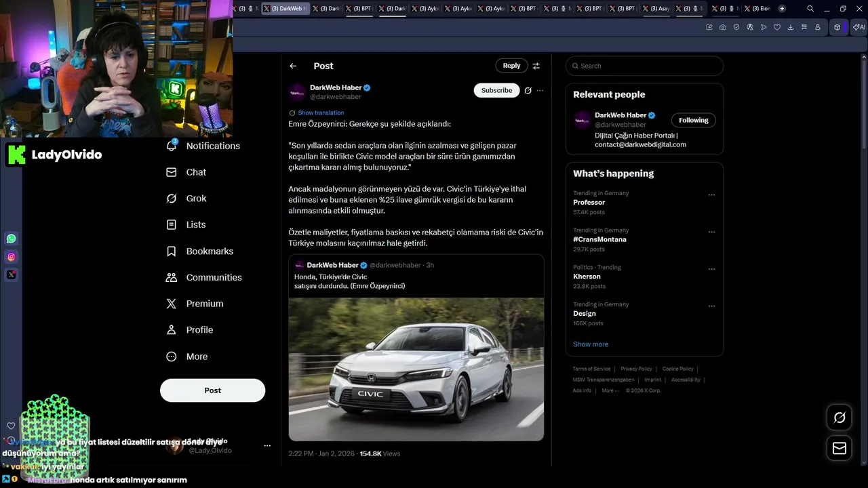
Task: Click the globe icon in browser toolbar
Action: coord(750,27)
